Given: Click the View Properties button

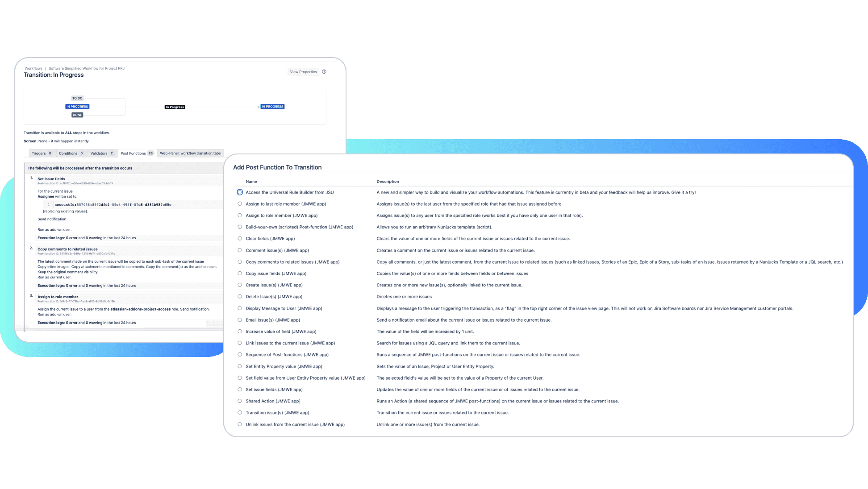Looking at the screenshot, I should click(x=303, y=72).
